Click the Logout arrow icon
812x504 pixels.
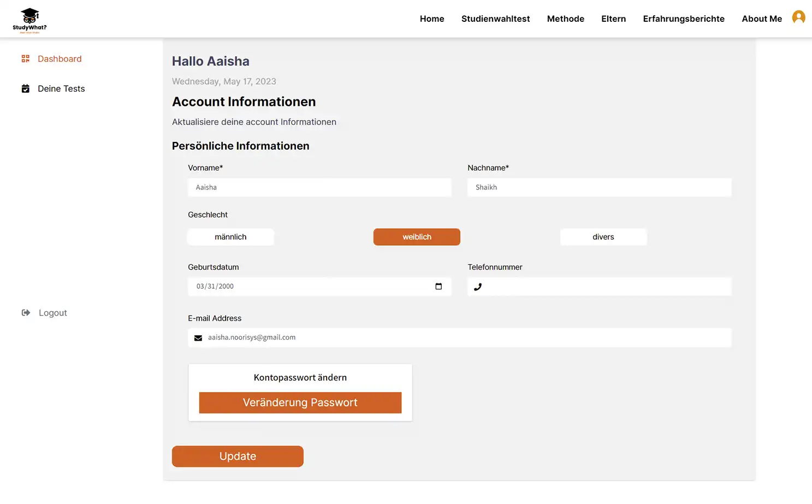(x=25, y=312)
